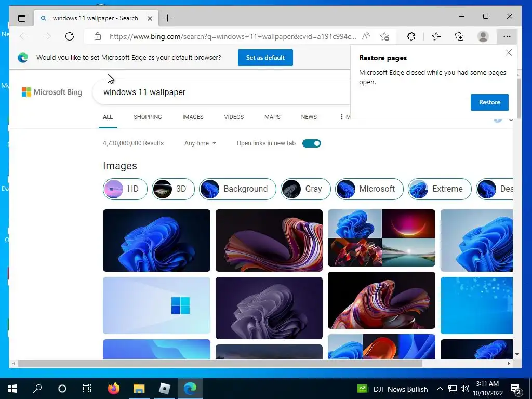Switch to the SHOPPING tab
The height and width of the screenshot is (399, 532).
pos(148,117)
